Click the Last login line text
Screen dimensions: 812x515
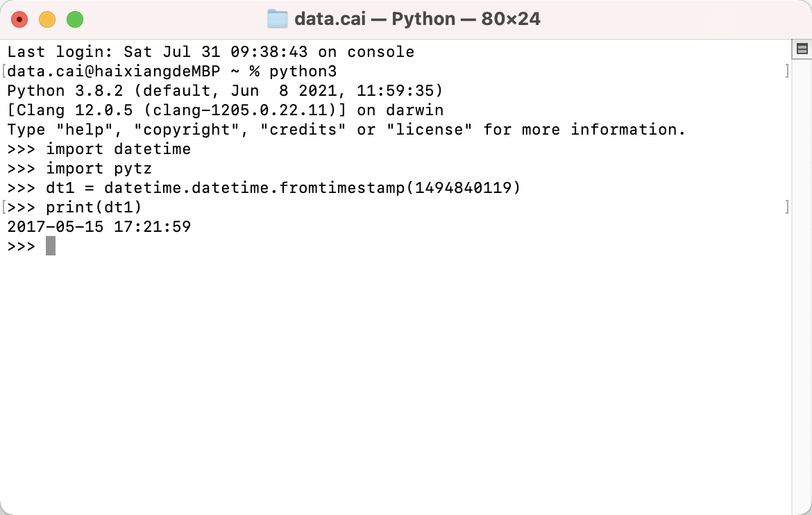pos(211,52)
